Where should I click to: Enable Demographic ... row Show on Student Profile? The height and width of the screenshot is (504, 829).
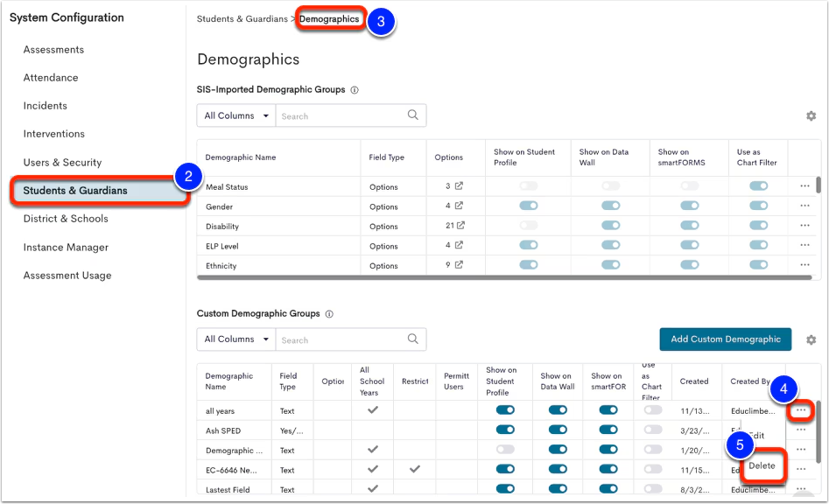pyautogui.click(x=505, y=450)
